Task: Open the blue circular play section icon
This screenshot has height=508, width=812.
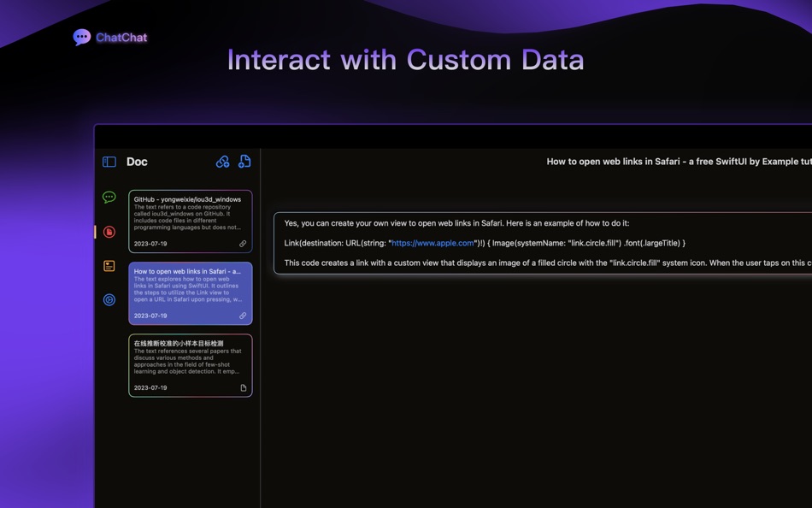Action: coord(109,299)
